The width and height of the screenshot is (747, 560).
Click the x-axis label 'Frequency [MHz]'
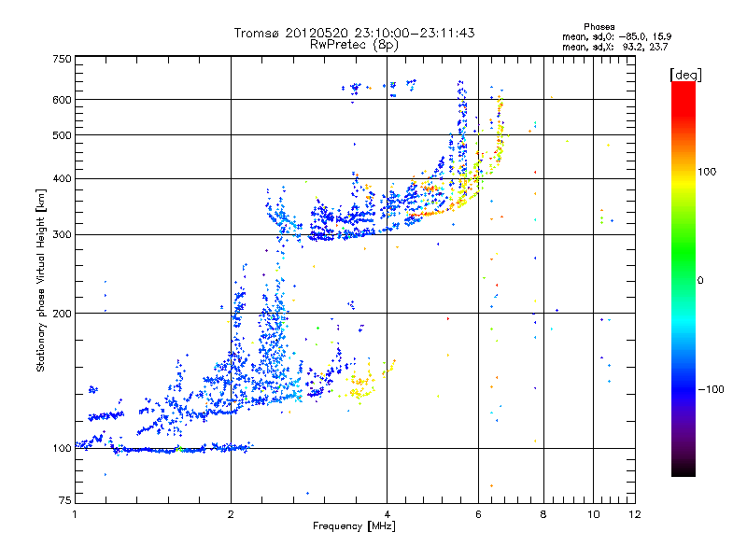tap(354, 526)
